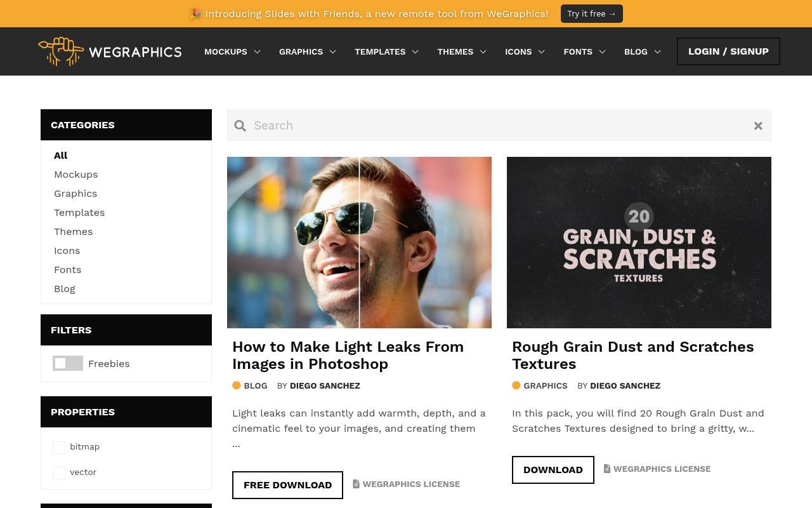Viewport: 812px width, 508px height.
Task: Select the Icons category in sidebar
Action: coord(67,250)
